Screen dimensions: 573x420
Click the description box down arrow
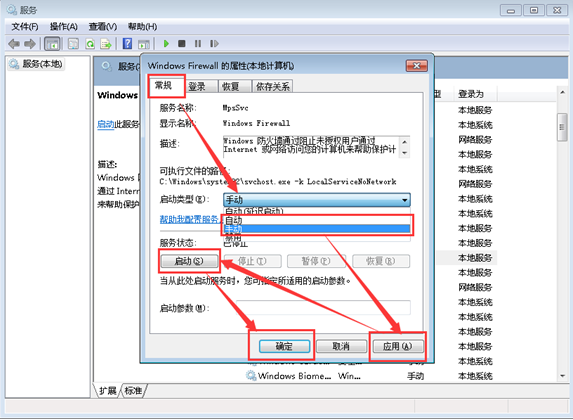404,153
